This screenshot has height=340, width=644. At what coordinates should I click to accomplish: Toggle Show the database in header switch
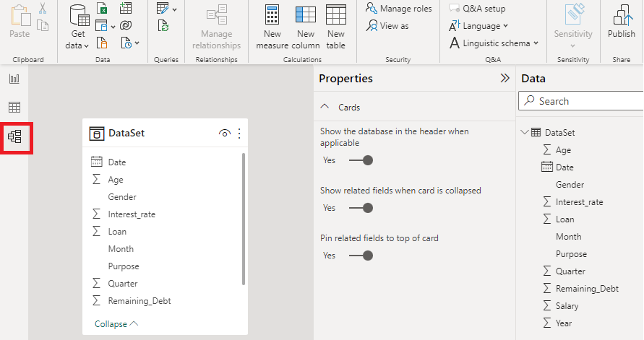[x=361, y=160]
